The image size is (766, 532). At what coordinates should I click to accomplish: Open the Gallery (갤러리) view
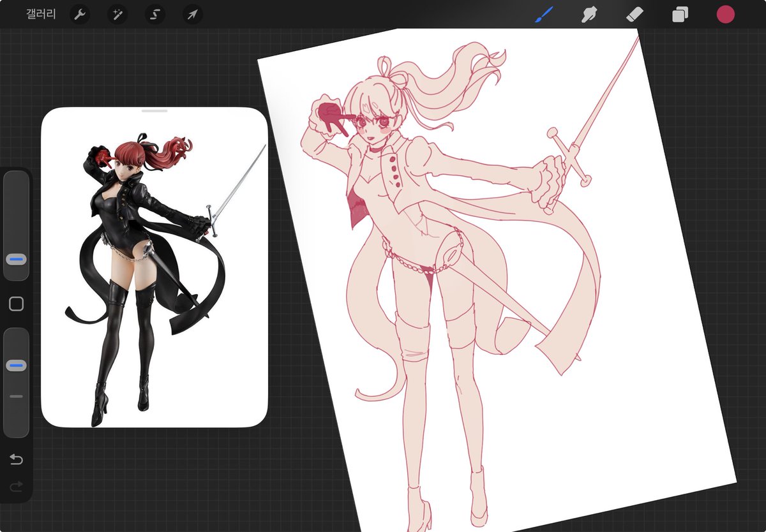click(x=41, y=14)
